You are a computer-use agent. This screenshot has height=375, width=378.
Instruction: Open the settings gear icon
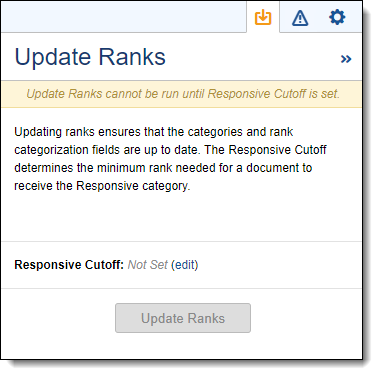[x=337, y=17]
